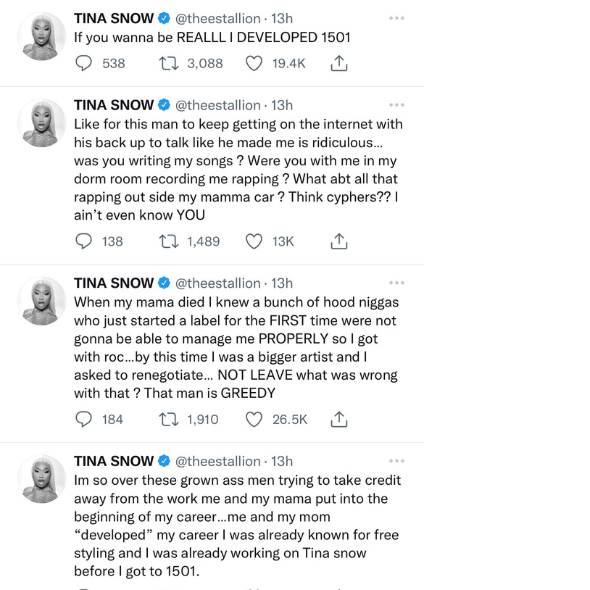Share the "That man is GREEDY" tweet
The image size is (590, 590).
pos(339,419)
